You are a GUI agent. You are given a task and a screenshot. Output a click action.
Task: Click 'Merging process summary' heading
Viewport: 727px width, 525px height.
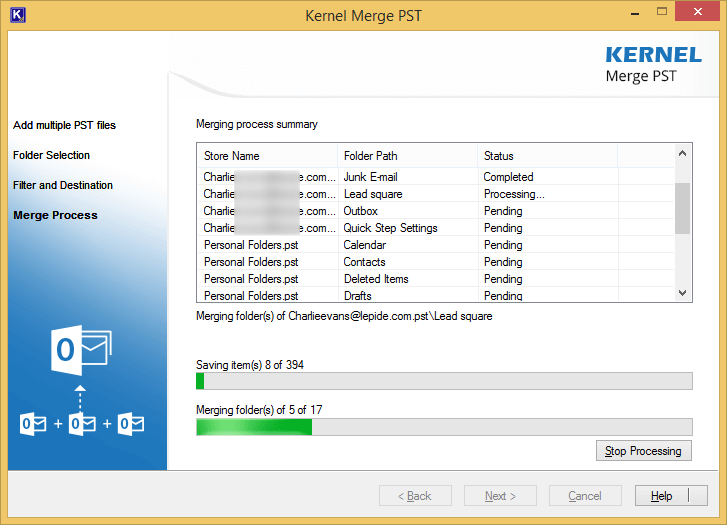tap(257, 124)
